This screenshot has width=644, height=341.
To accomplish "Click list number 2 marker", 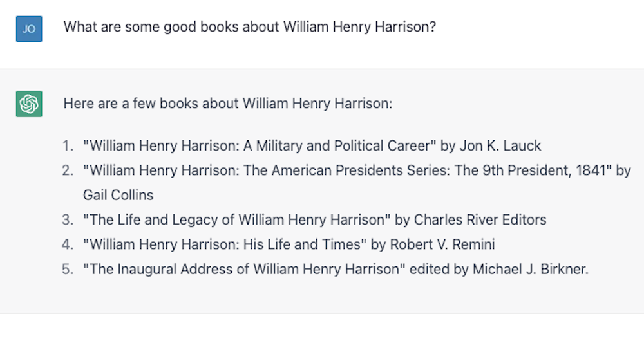I will tap(68, 170).
